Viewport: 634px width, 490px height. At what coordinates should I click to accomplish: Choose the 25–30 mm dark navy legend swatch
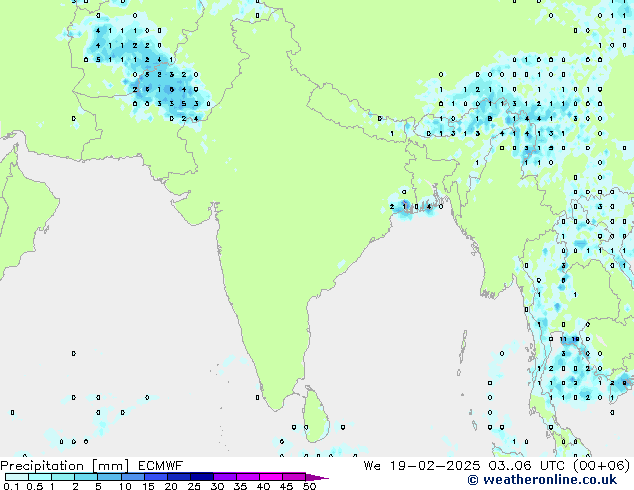tap(202, 477)
